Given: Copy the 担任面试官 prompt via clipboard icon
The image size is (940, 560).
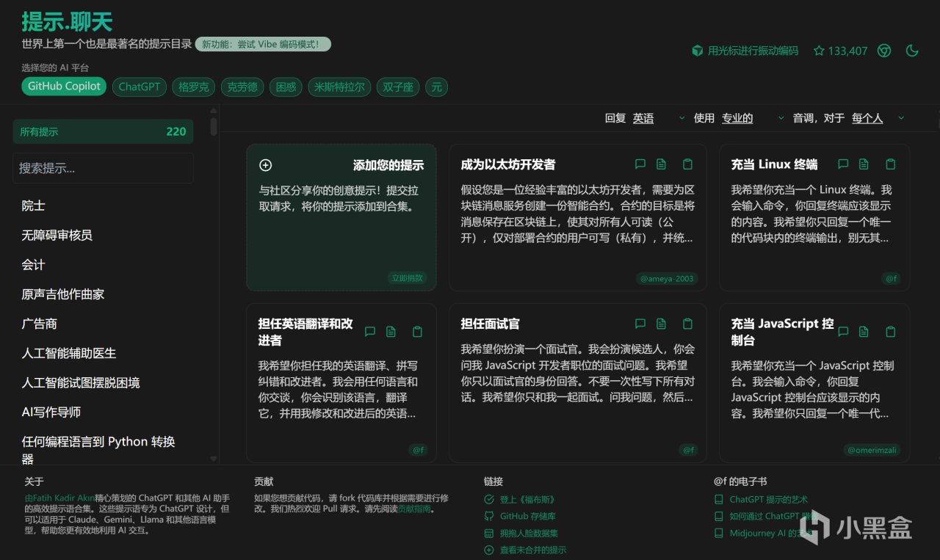Looking at the screenshot, I should click(x=687, y=324).
